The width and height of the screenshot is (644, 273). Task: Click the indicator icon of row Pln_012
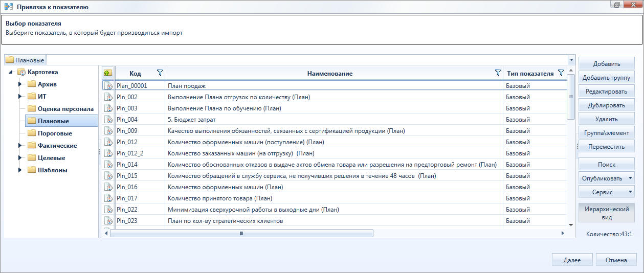(108, 142)
